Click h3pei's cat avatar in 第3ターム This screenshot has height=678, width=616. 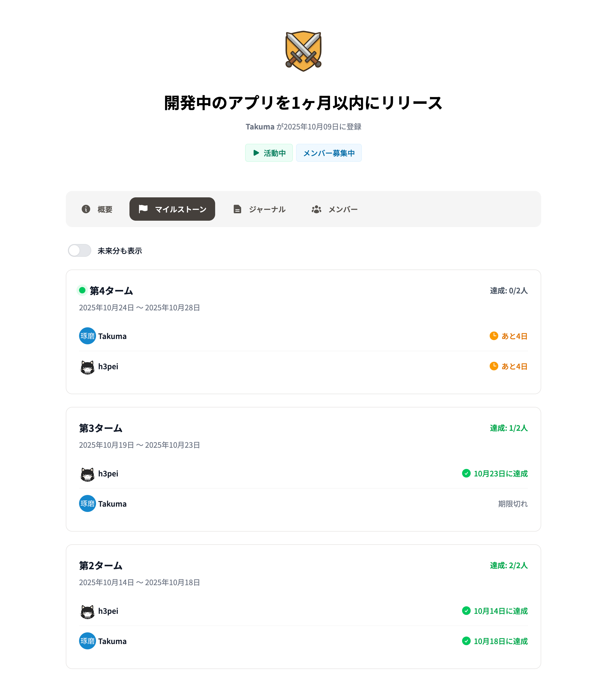coord(87,473)
